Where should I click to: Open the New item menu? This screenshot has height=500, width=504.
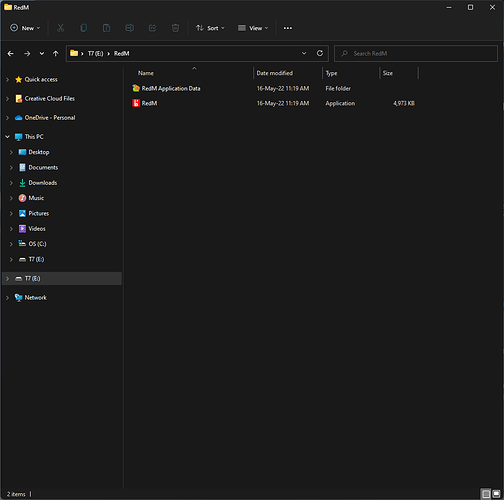[25, 28]
